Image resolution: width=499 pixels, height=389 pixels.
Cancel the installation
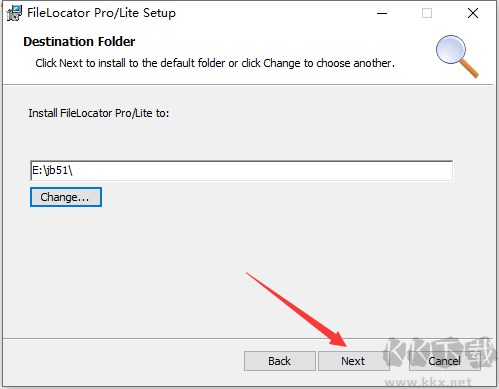(x=445, y=361)
